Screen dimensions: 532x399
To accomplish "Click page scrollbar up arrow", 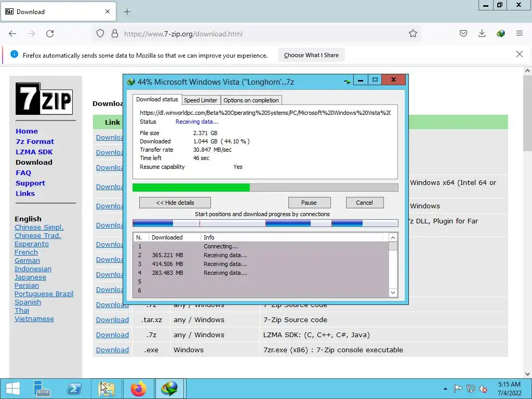I will [x=527, y=71].
